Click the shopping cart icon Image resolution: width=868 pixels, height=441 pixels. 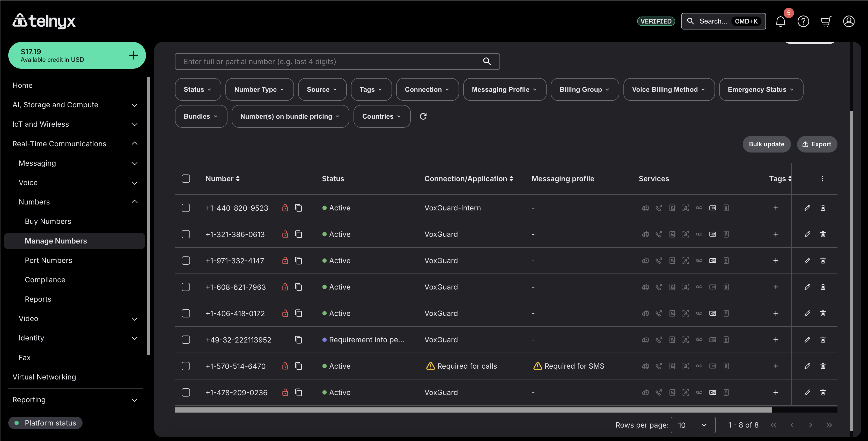(x=826, y=21)
